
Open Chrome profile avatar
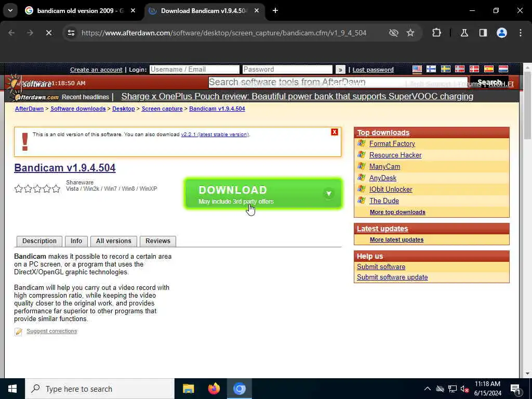tap(502, 33)
